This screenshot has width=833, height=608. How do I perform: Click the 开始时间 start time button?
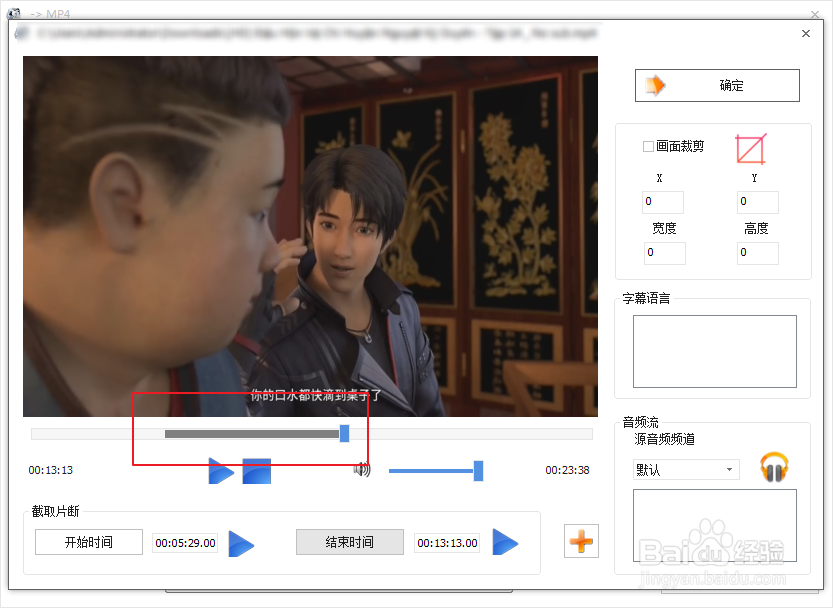coord(89,542)
